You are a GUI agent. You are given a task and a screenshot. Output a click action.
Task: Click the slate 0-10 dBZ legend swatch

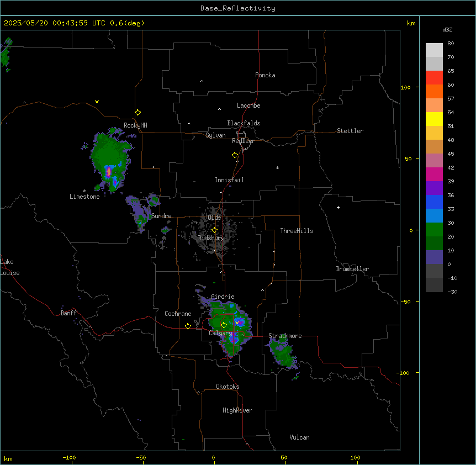pos(434,257)
